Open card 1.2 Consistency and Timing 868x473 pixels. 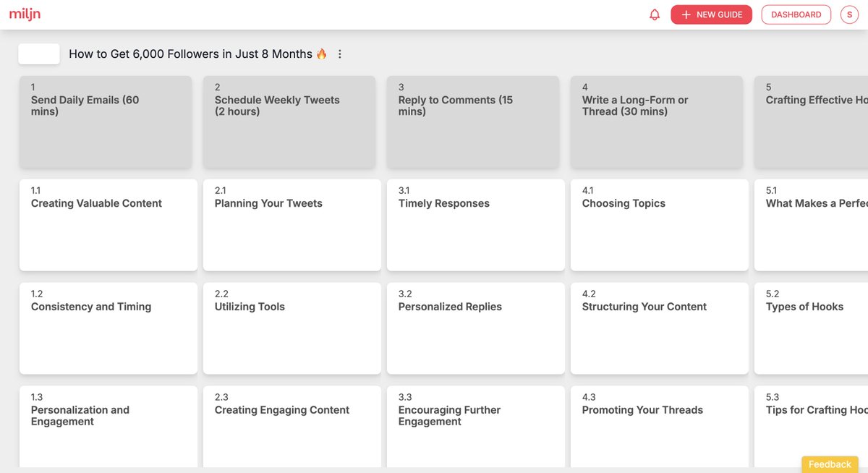(109, 328)
